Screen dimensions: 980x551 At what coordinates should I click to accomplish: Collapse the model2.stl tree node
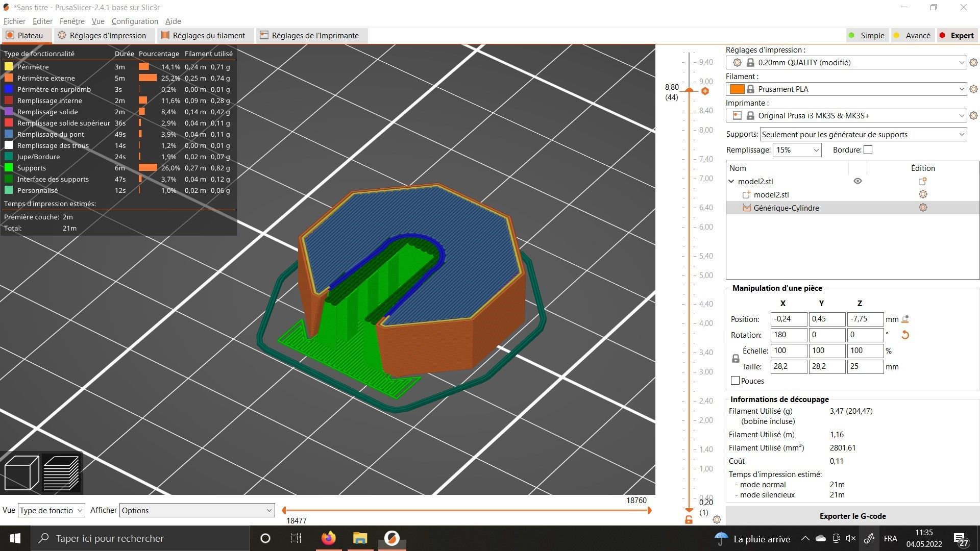(731, 181)
